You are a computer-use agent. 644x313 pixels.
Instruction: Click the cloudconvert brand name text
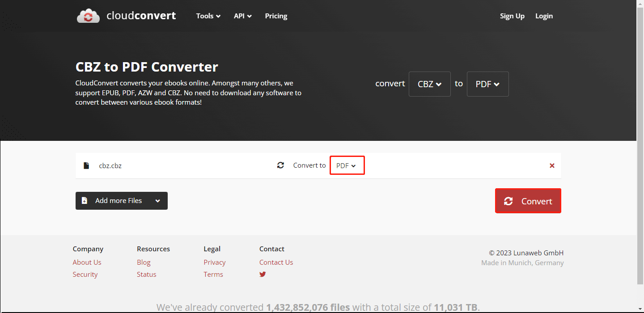tap(141, 16)
